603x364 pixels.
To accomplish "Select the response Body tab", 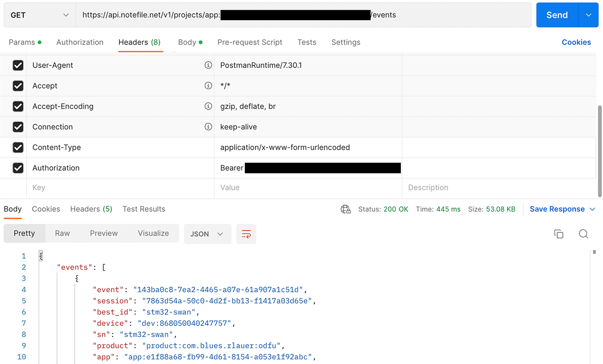I will coord(13,209).
